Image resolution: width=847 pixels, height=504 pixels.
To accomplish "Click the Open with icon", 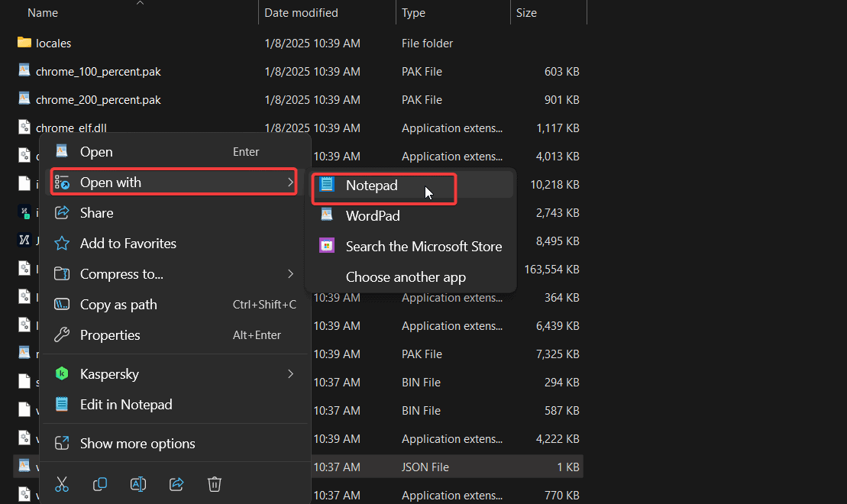I will tap(62, 183).
